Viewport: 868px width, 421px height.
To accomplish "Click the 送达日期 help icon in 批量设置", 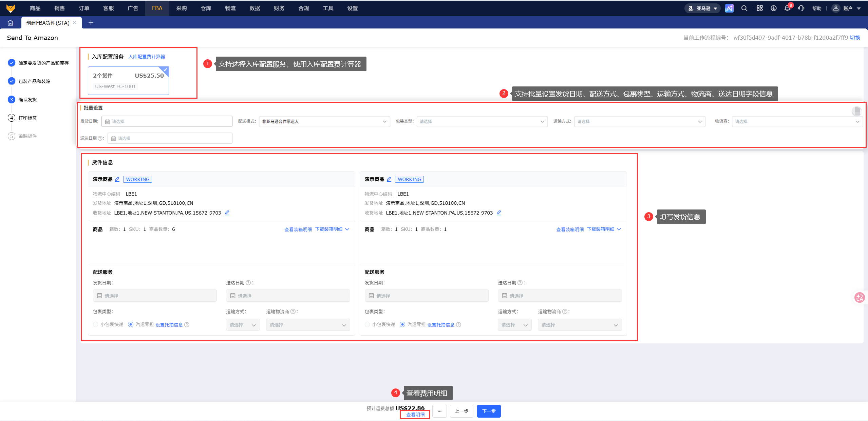I will pyautogui.click(x=100, y=138).
